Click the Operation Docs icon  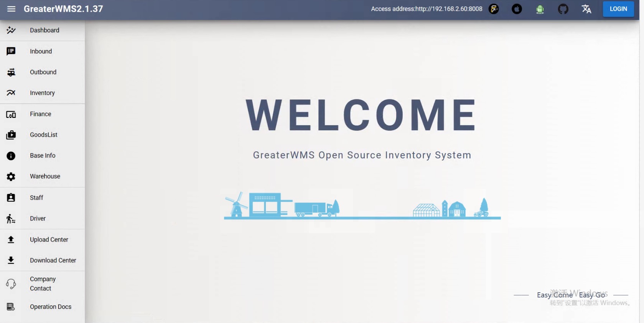[x=11, y=307]
